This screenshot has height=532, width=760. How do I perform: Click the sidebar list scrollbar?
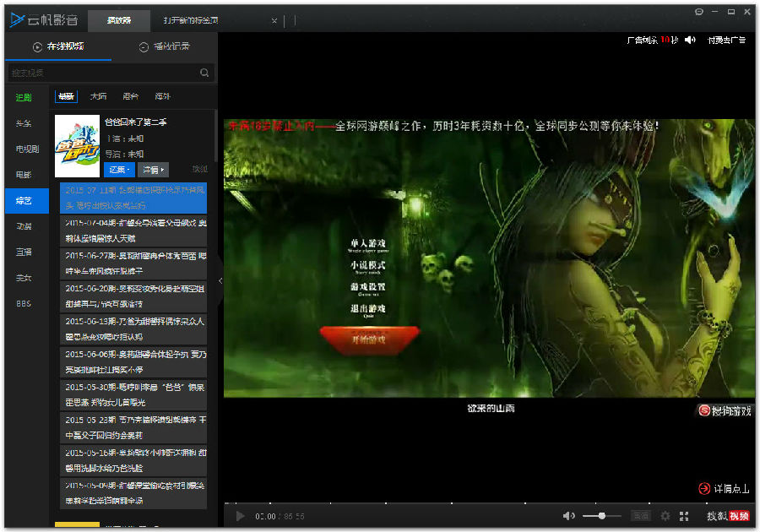point(215,137)
